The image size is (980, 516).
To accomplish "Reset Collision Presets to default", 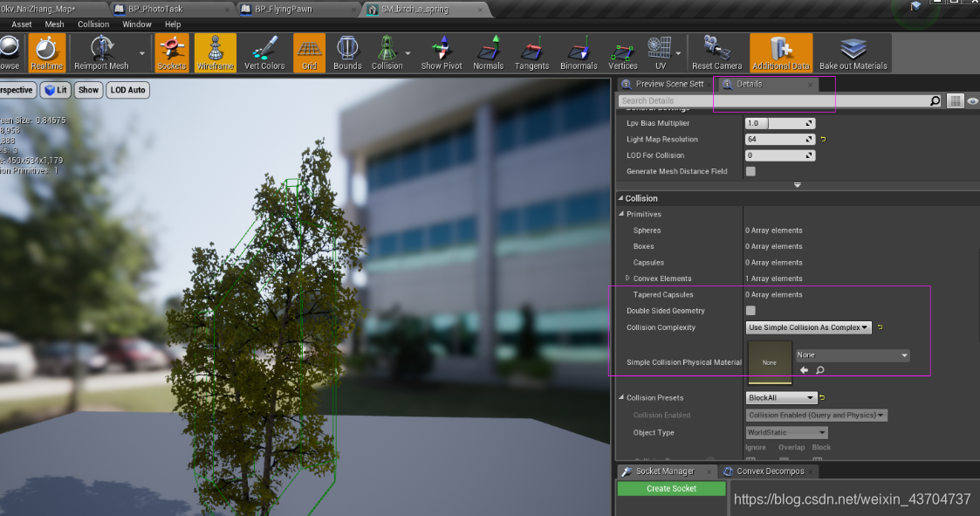I will [822, 398].
